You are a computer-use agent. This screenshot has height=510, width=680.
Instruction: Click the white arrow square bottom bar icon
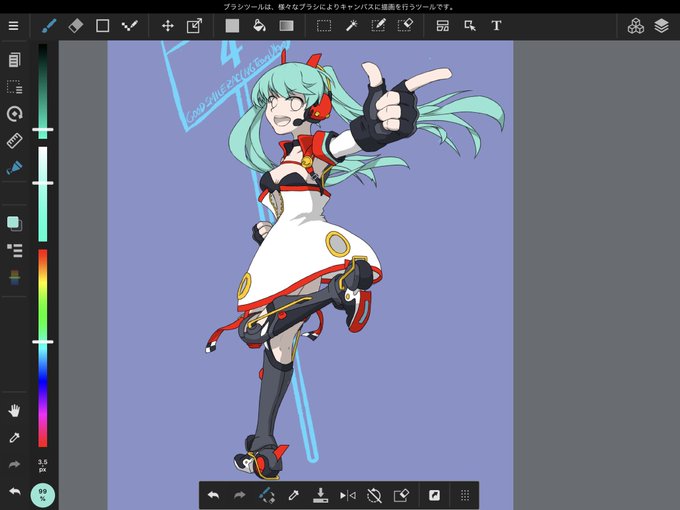434,495
